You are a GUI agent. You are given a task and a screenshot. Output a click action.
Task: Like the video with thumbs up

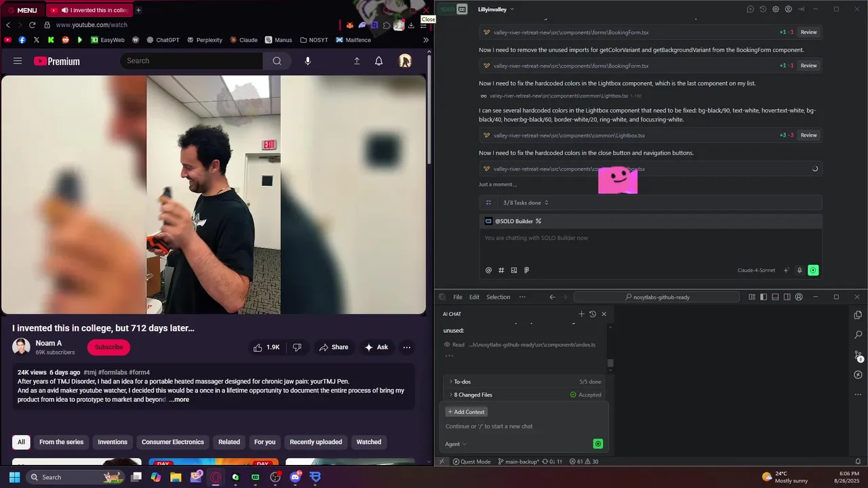[x=267, y=347]
